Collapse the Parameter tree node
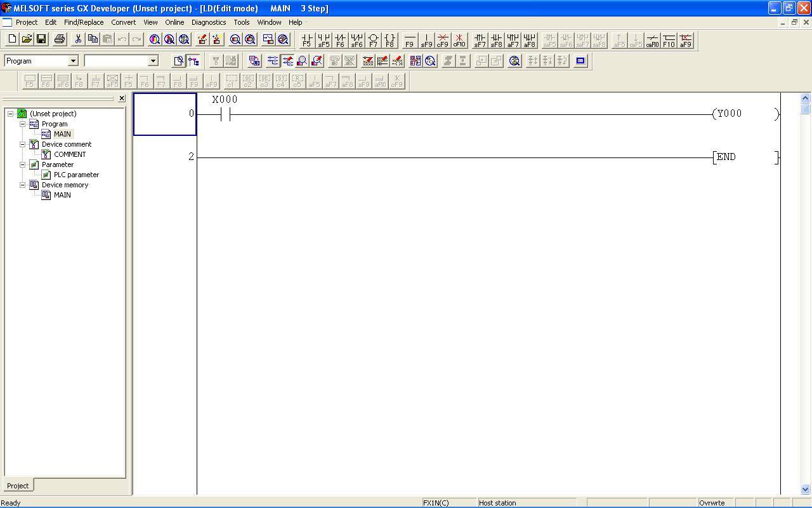812x508 pixels. [23, 164]
